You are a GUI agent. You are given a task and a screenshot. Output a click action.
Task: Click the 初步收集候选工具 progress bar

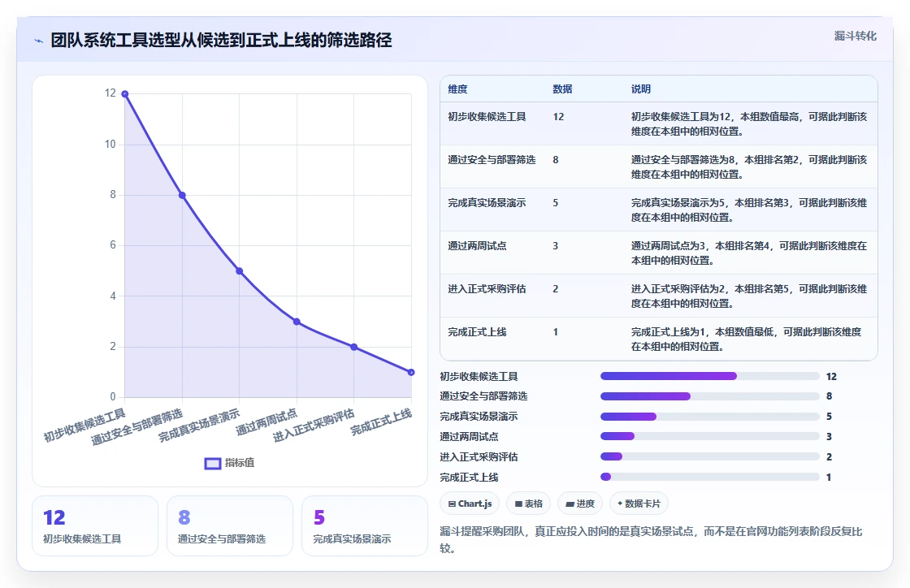[710, 376]
